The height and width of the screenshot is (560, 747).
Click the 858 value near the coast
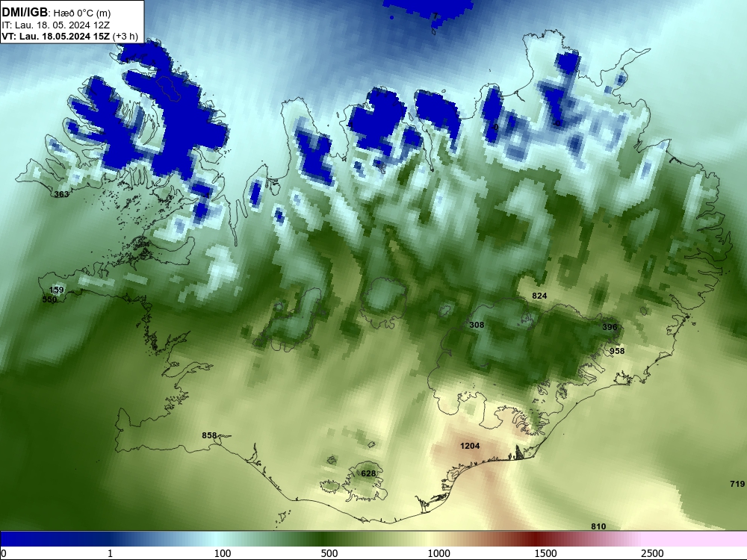coord(209,435)
